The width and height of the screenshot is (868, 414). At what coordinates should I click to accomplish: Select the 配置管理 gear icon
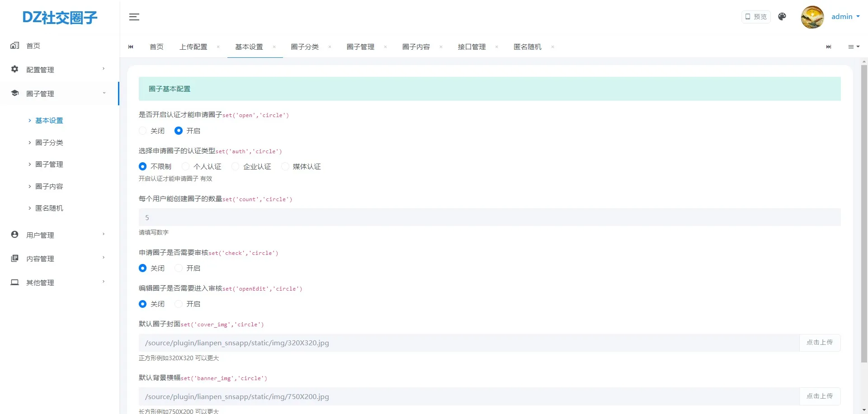coord(14,69)
